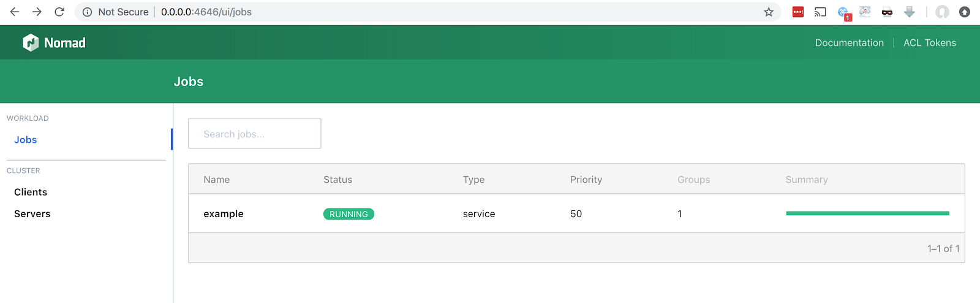Click the green allocation summary bar
The image size is (980, 303).
867,213
